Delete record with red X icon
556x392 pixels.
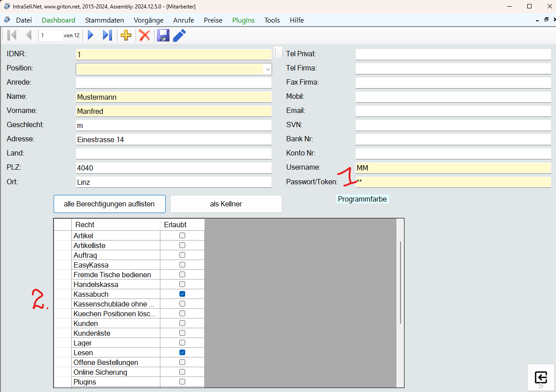144,35
